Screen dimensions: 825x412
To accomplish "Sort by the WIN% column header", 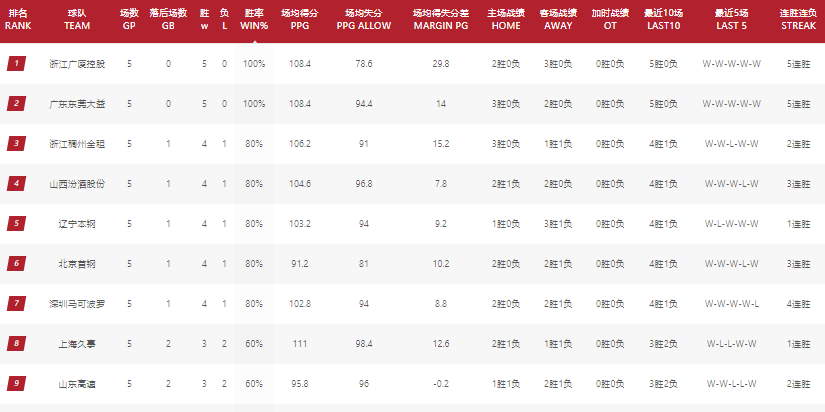I will (254, 19).
